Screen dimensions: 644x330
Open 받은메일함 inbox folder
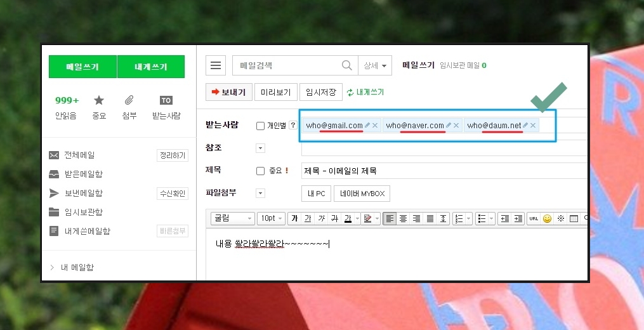click(83, 174)
